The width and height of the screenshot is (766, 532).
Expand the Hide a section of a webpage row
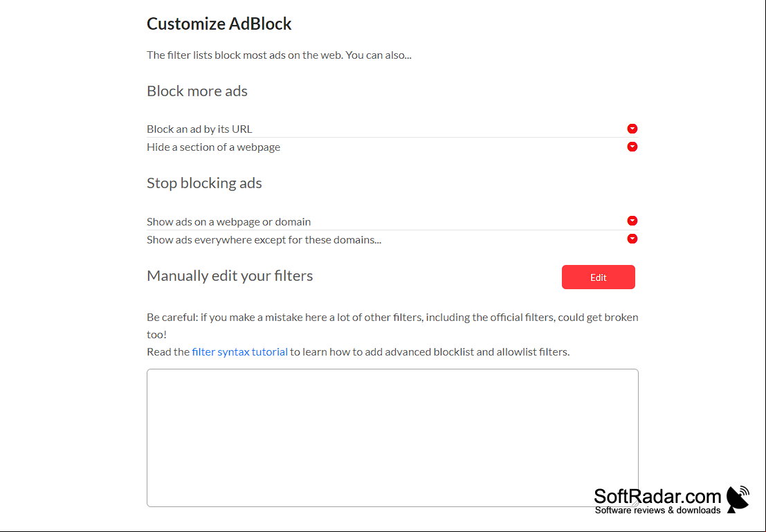point(392,147)
